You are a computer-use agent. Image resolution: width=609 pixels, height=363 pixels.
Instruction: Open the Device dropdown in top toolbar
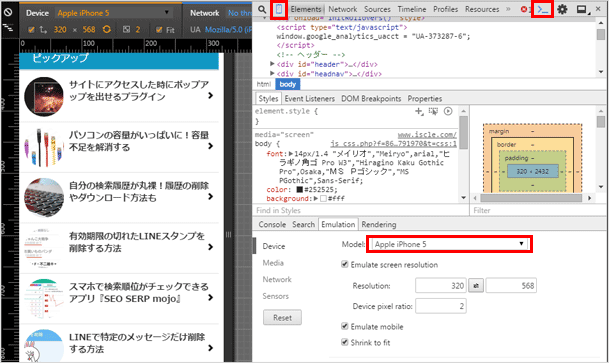tap(114, 13)
